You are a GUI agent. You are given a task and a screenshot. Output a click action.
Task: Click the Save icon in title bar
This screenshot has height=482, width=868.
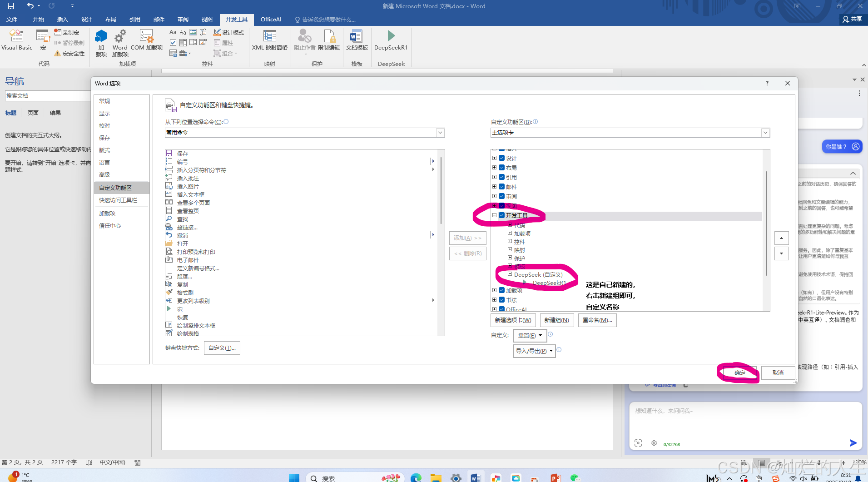11,6
